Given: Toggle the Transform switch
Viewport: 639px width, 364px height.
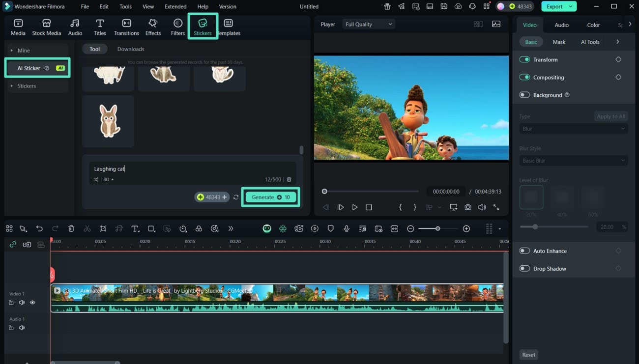Looking at the screenshot, I should coord(524,59).
